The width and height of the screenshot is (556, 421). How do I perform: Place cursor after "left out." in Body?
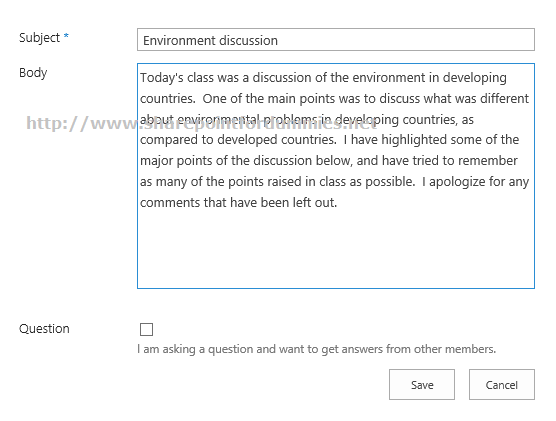click(x=338, y=203)
